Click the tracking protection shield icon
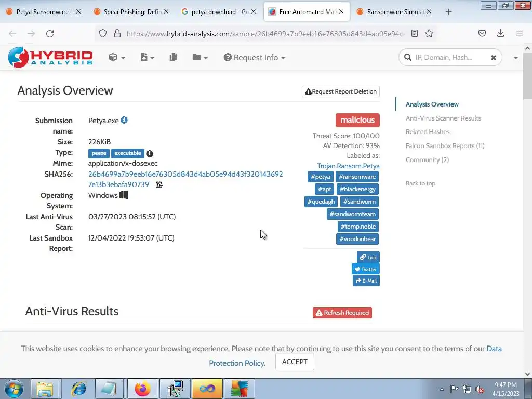The height and width of the screenshot is (399, 532). (103, 33)
